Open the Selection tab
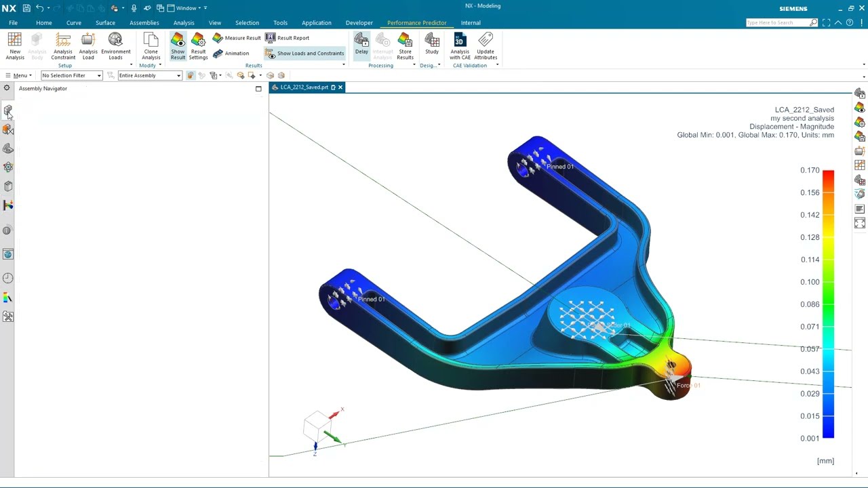The image size is (868, 488). click(x=247, y=22)
